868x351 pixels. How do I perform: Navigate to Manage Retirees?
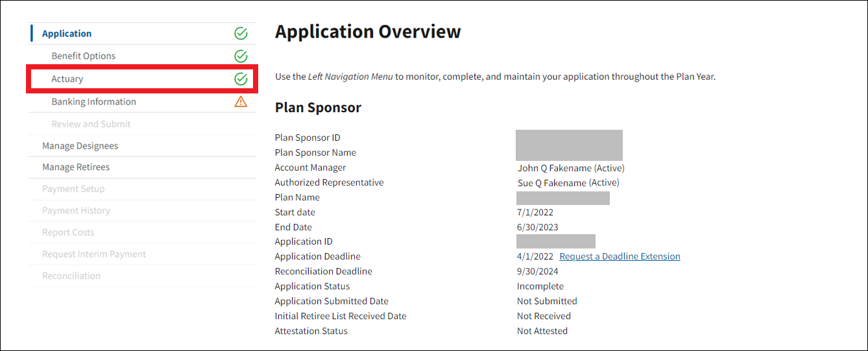(x=76, y=167)
